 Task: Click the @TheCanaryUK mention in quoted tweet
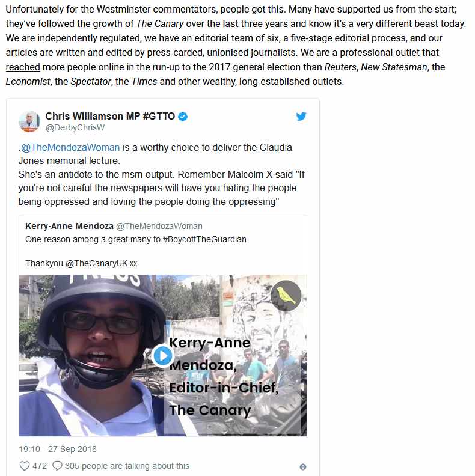coord(97,263)
